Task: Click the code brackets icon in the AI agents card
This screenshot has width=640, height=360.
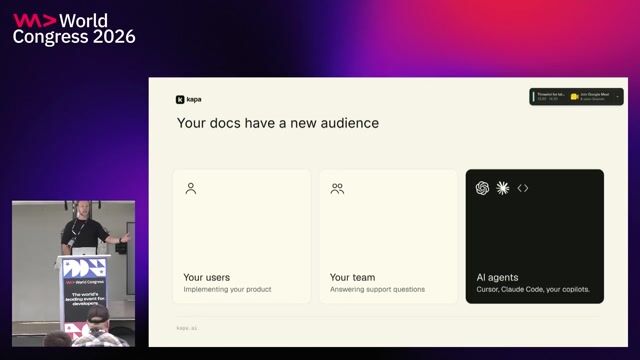Action: [523, 188]
